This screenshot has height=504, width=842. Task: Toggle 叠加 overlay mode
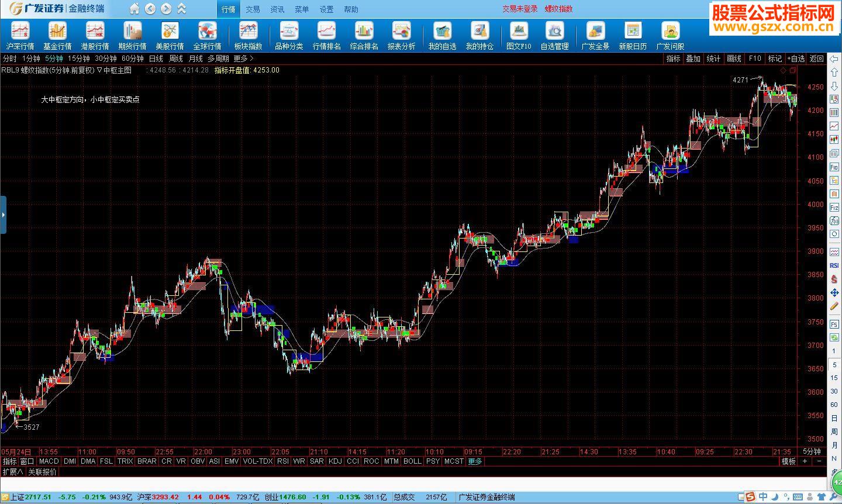coord(693,58)
